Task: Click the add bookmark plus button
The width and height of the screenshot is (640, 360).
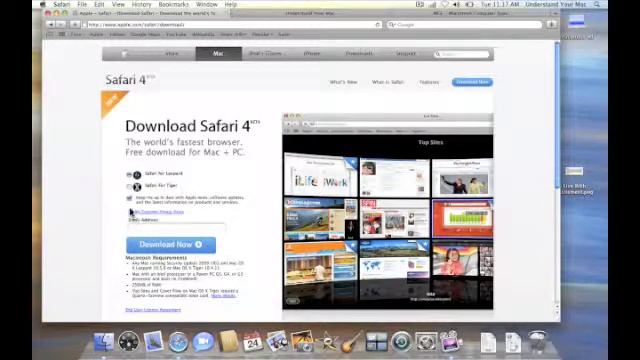Action: click(75, 24)
